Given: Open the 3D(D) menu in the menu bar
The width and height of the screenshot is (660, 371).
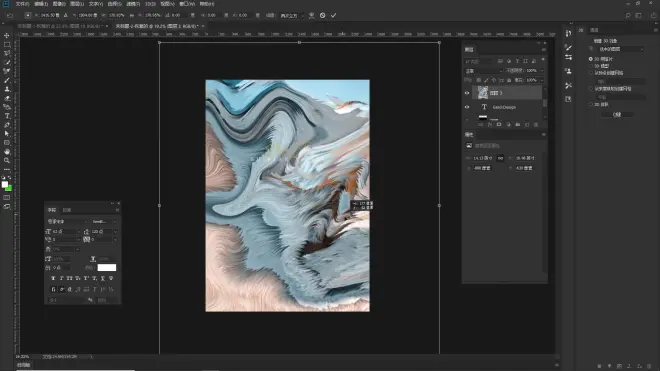Looking at the screenshot, I should 150,4.
